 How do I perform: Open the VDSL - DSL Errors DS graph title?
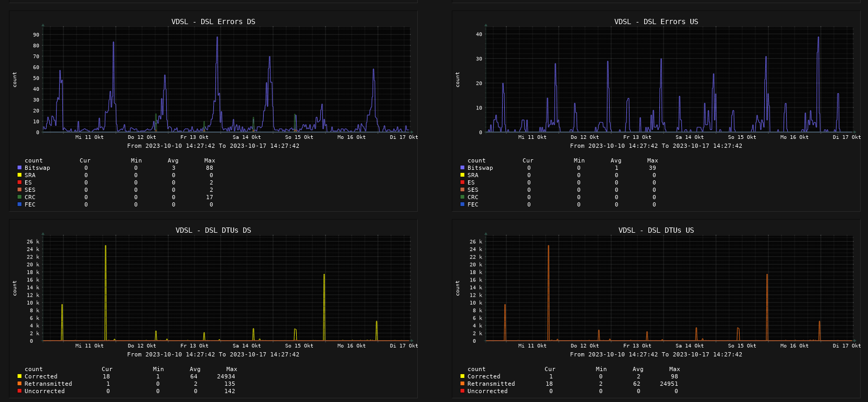coord(213,21)
